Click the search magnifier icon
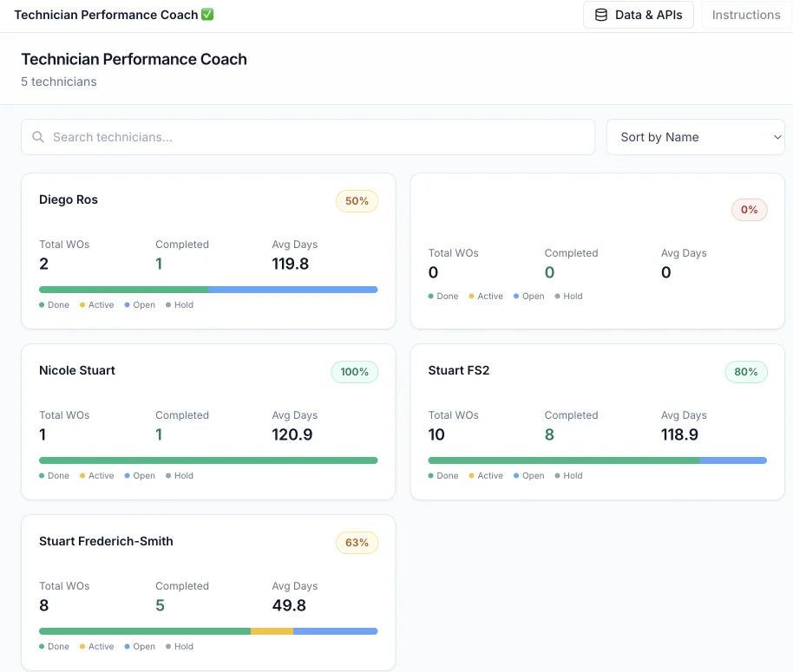Viewport: 793px width, 672px height. [x=38, y=137]
